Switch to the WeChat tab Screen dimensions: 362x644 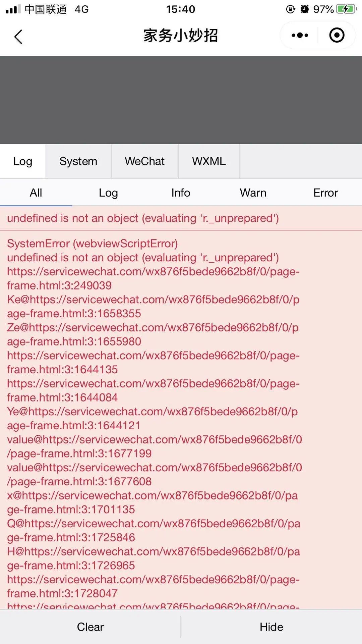tap(145, 161)
